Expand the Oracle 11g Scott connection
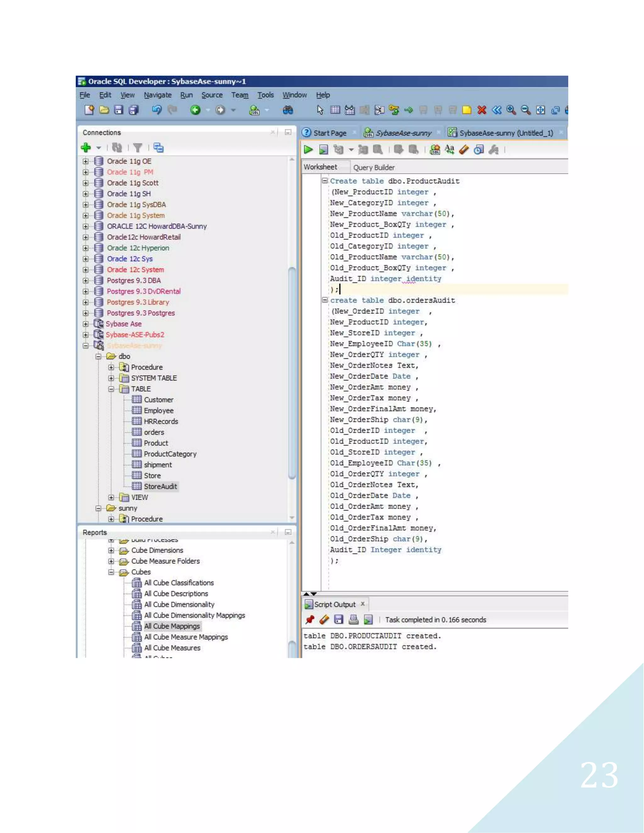 86,183
